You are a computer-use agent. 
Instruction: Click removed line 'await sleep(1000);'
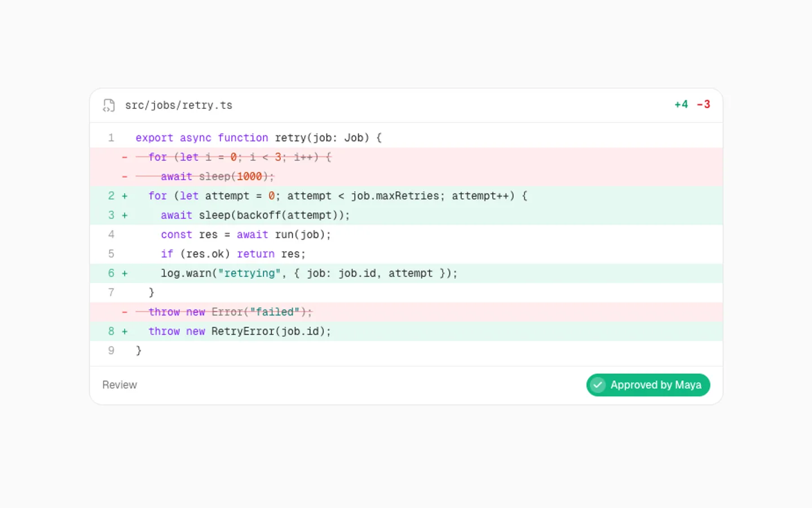pos(406,176)
